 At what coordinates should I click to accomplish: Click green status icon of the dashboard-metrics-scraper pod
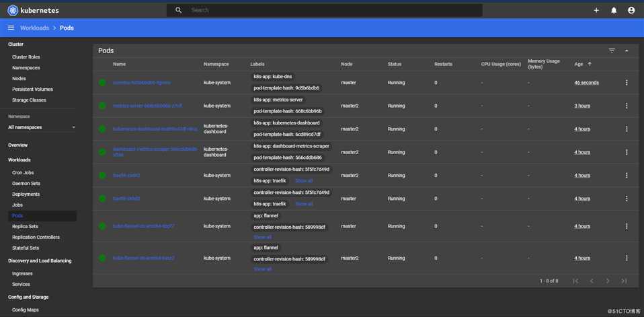click(x=102, y=152)
